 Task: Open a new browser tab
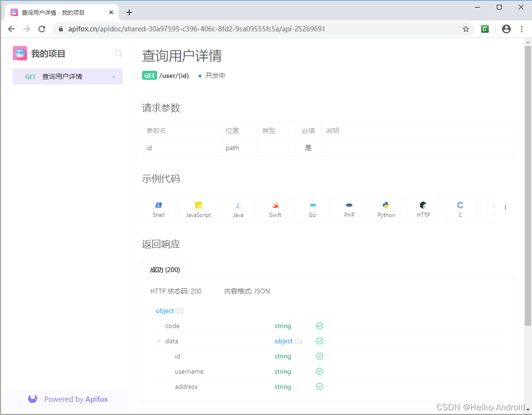click(x=129, y=12)
